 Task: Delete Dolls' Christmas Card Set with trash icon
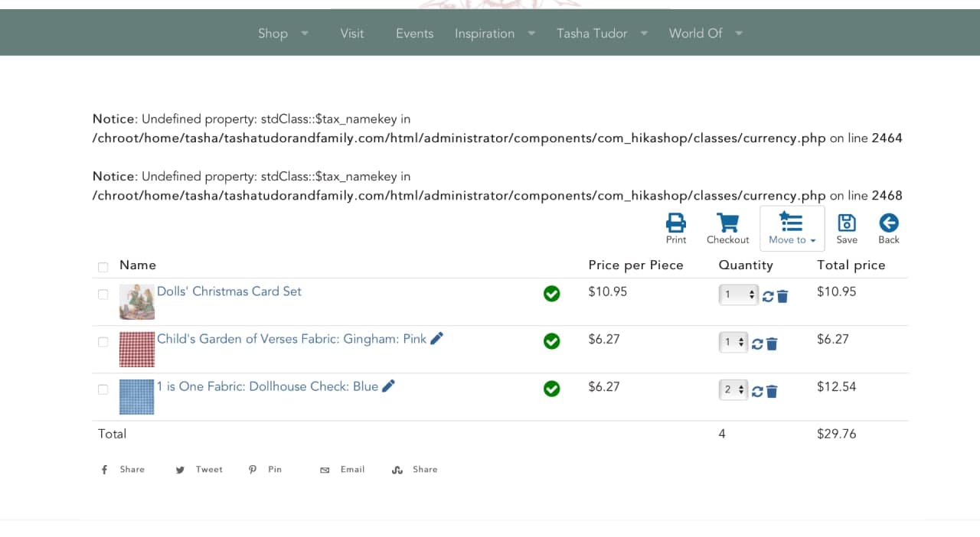(782, 296)
